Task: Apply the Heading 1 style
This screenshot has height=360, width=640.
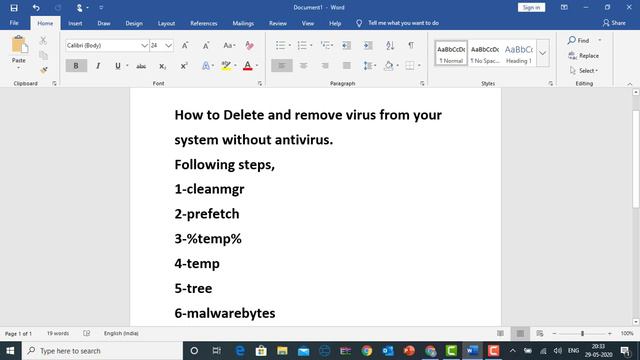Action: tap(519, 53)
